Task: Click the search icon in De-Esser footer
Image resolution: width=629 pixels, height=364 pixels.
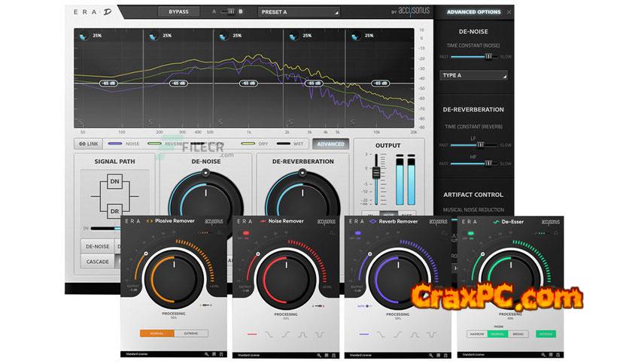Action: (x=543, y=355)
